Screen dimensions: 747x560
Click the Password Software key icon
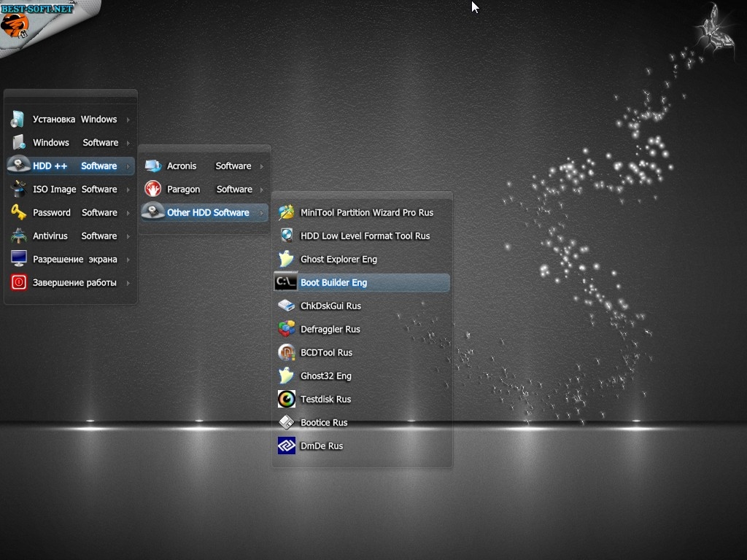[x=18, y=212]
